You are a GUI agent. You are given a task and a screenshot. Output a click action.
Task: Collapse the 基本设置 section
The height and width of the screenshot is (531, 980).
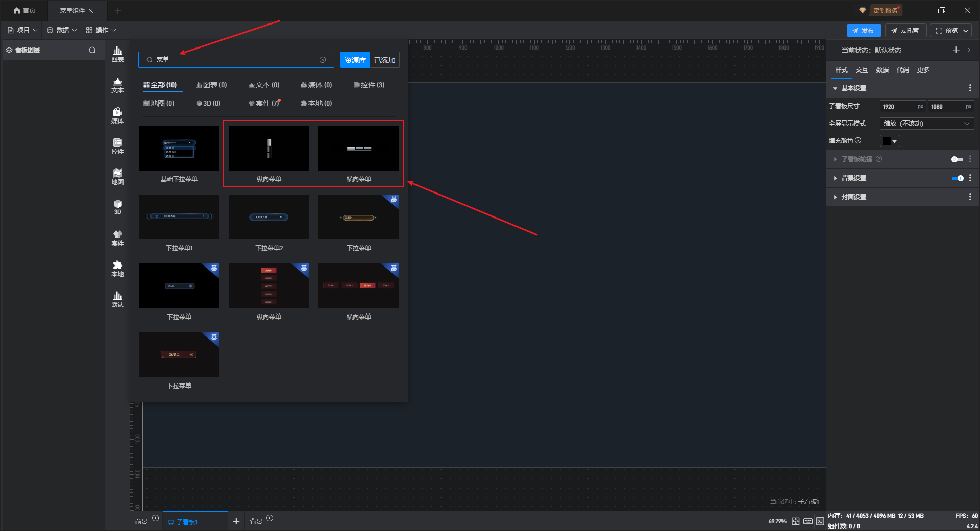835,88
